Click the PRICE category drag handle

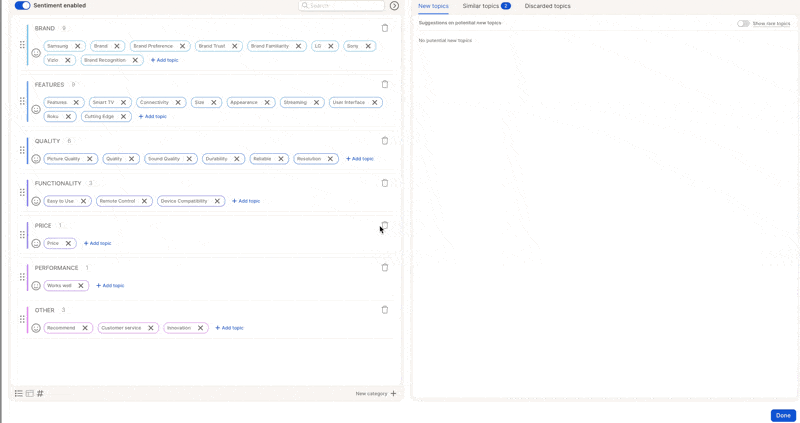pyautogui.click(x=22, y=235)
